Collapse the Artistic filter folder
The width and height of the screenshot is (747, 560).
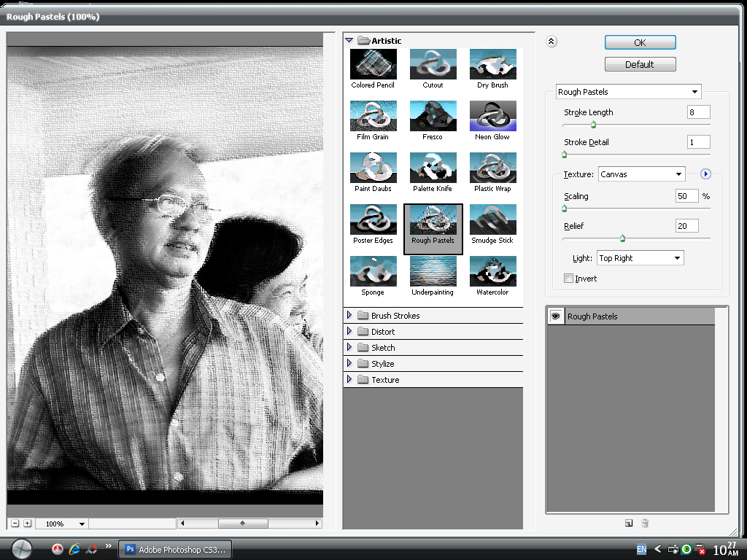(349, 41)
